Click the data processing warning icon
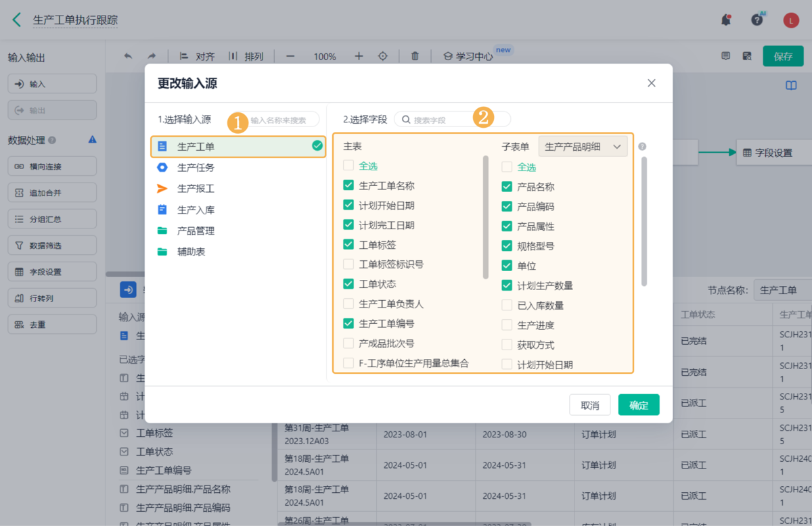This screenshot has height=526, width=812. [93, 140]
